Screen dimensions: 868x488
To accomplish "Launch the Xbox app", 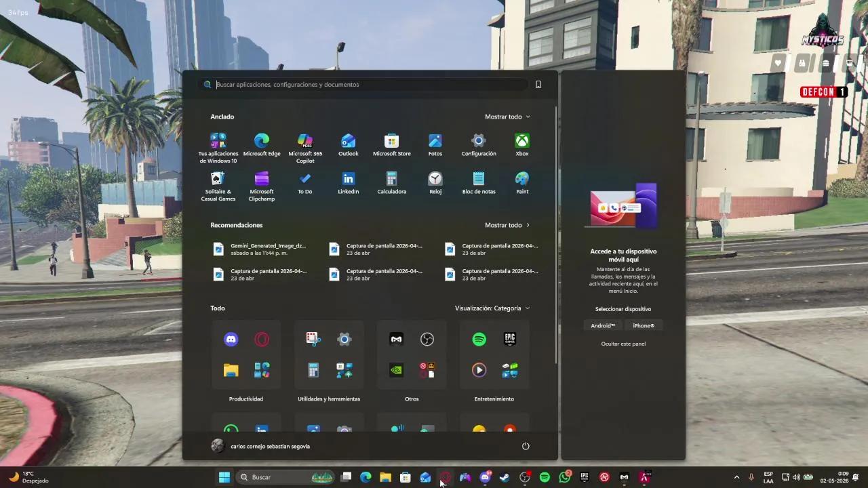I will click(522, 144).
